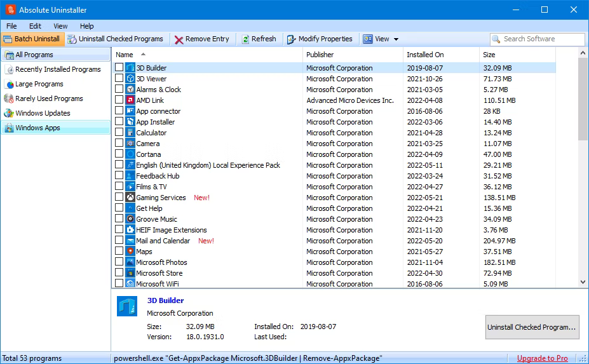Toggle the Name column sort arrow
Viewport: 589px width, 364px height.
click(x=143, y=55)
